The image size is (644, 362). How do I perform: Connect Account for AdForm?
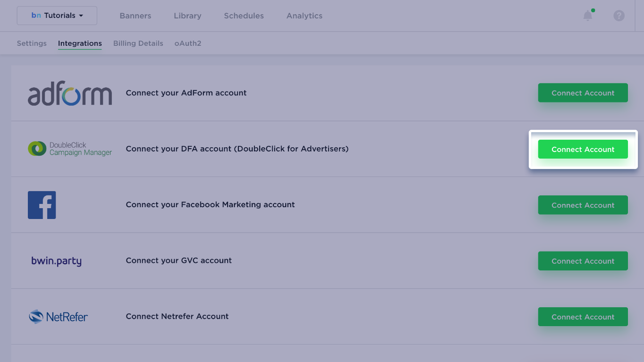coord(583,93)
